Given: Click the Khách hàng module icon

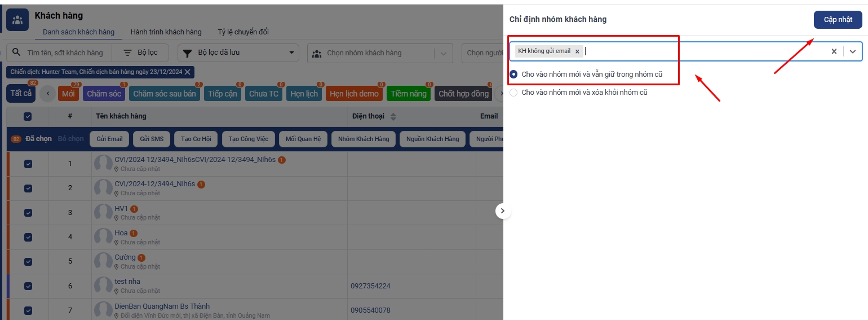Looking at the screenshot, I should (17, 20).
